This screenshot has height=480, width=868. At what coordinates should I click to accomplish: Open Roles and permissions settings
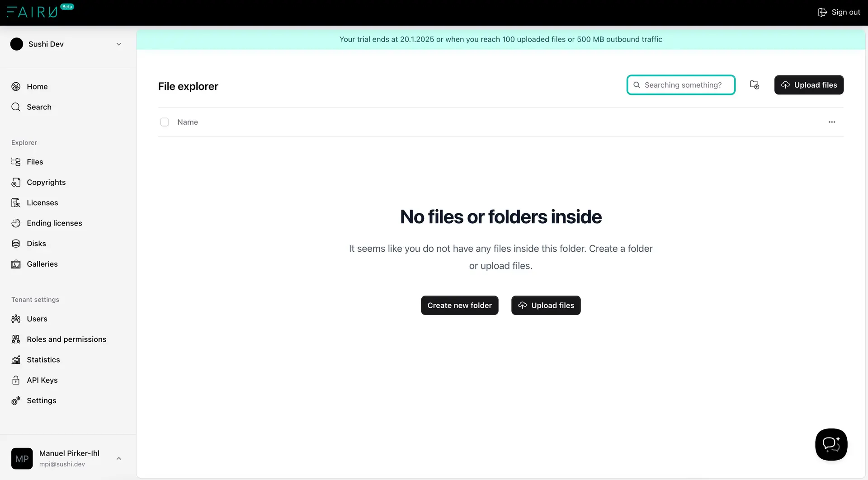(66, 339)
